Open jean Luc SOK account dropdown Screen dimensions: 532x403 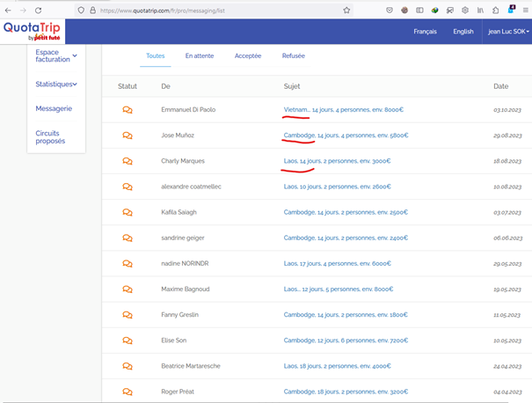point(508,32)
